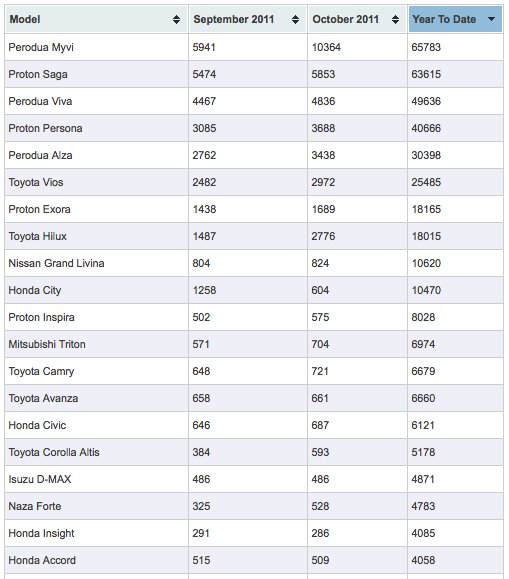509x579 pixels.
Task: Click the Isuzu D-MAX model cell
Action: [96, 479]
